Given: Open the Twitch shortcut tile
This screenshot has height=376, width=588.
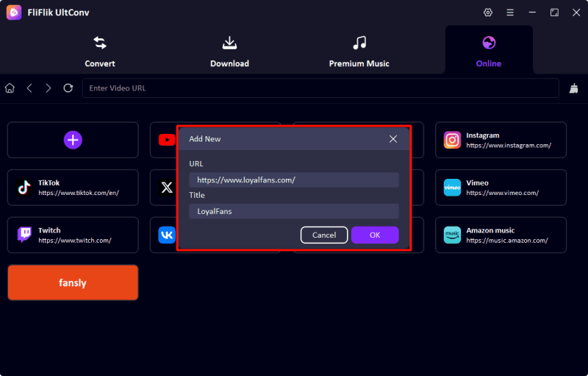Looking at the screenshot, I should (73, 235).
